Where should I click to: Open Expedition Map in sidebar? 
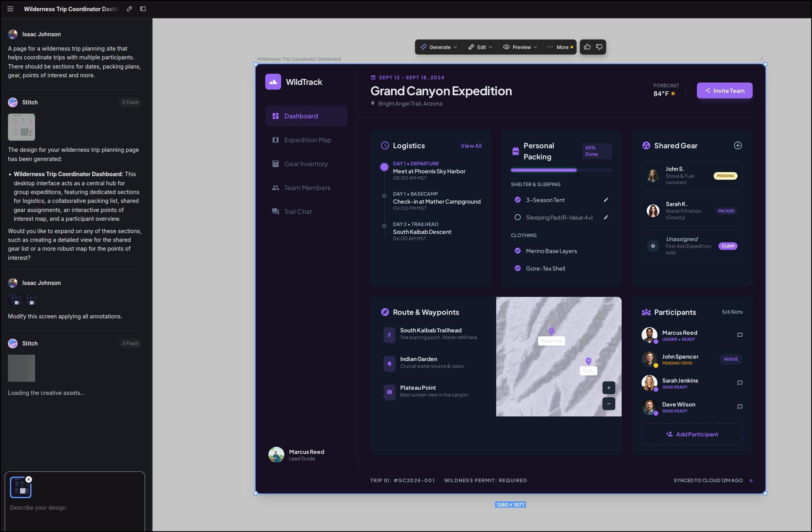(307, 140)
